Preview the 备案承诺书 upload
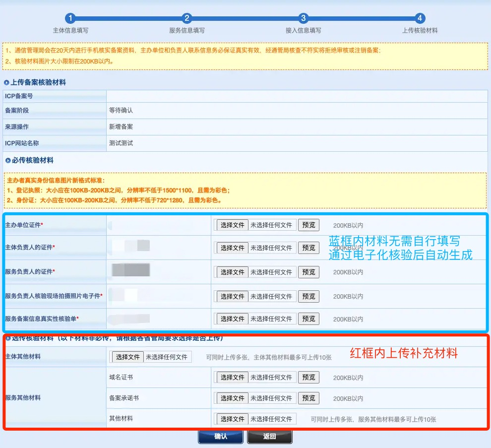The width and height of the screenshot is (491, 448). (x=308, y=398)
